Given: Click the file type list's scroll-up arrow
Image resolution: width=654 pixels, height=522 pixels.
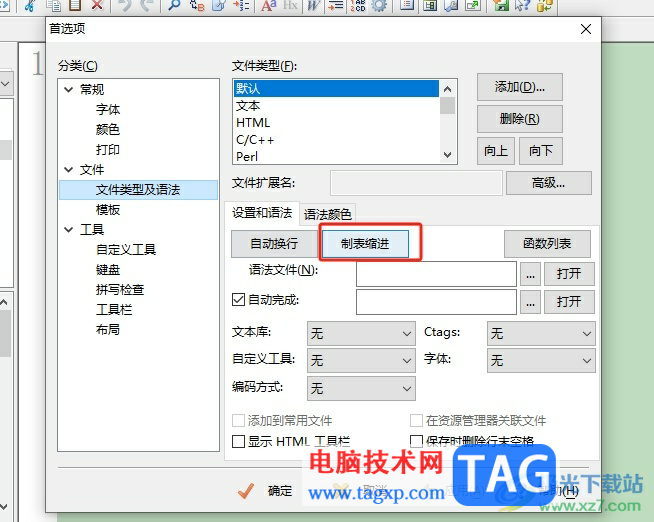Looking at the screenshot, I should [x=448, y=89].
